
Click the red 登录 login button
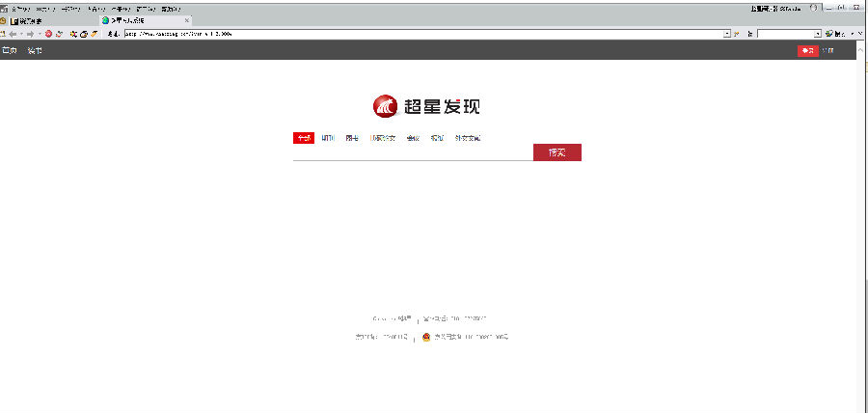click(x=807, y=51)
